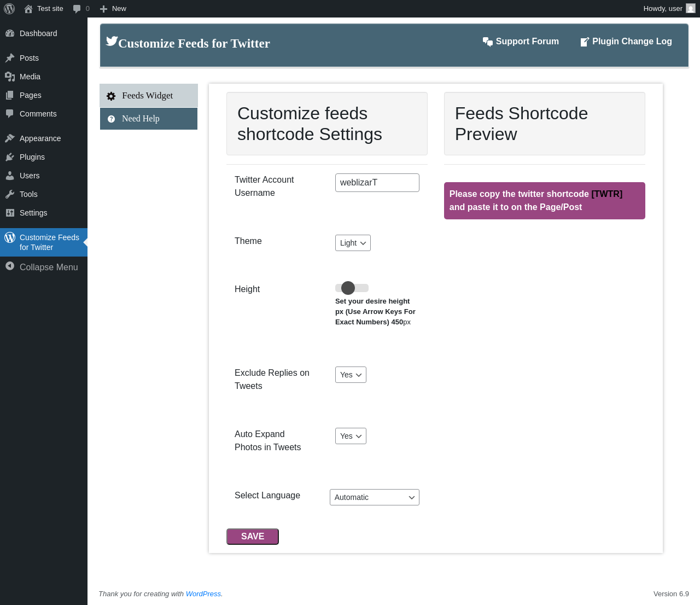The width and height of the screenshot is (700, 605).
Task: Open the Plugin Change Log link
Action: [626, 42]
